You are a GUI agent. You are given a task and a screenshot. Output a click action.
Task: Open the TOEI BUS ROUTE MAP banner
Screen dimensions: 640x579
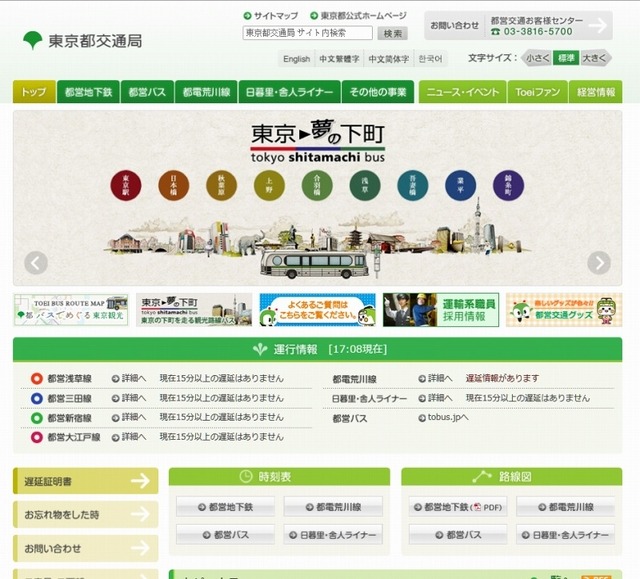click(71, 310)
